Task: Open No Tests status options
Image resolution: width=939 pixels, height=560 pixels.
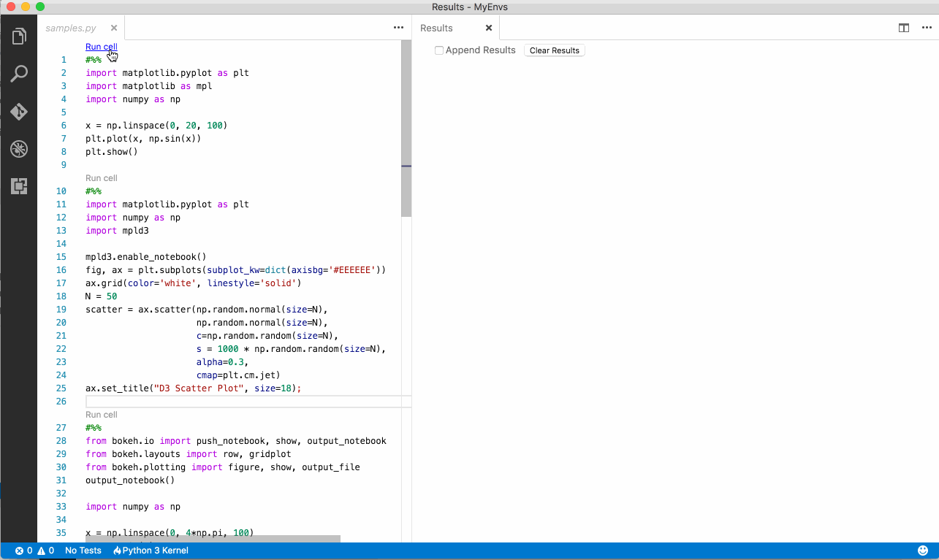Action: pyautogui.click(x=83, y=551)
